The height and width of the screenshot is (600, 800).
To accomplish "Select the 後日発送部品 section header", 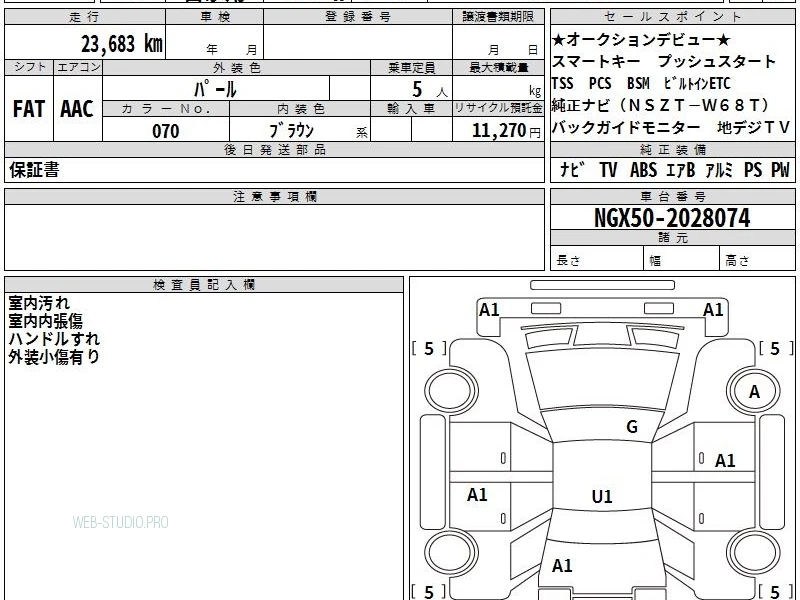I will tap(274, 149).
